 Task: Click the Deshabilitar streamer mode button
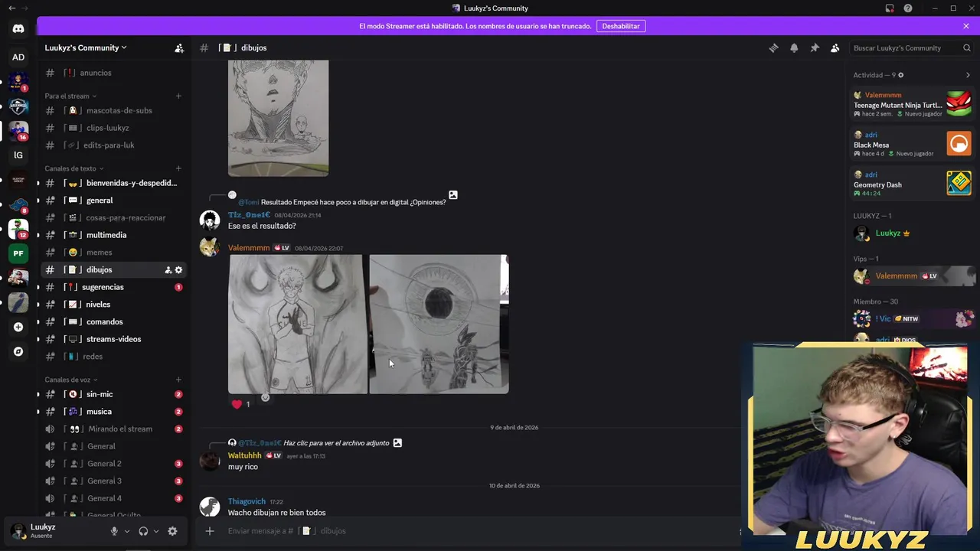621,26
